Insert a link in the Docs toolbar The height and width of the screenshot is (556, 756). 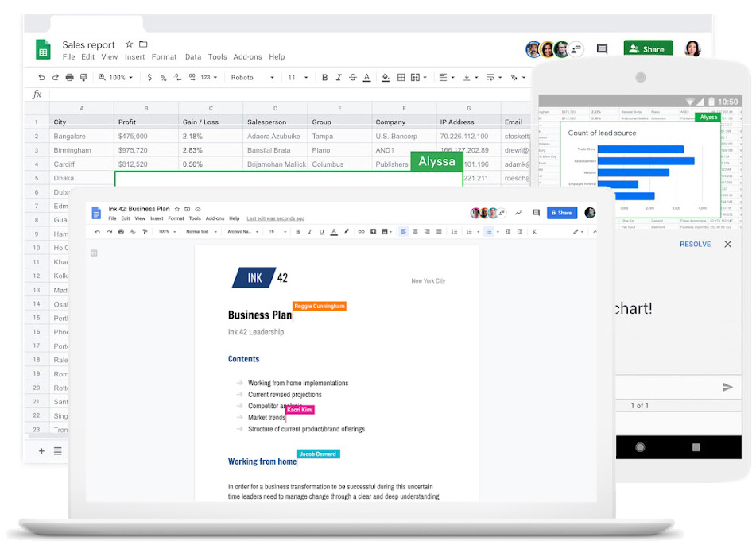pos(361,232)
